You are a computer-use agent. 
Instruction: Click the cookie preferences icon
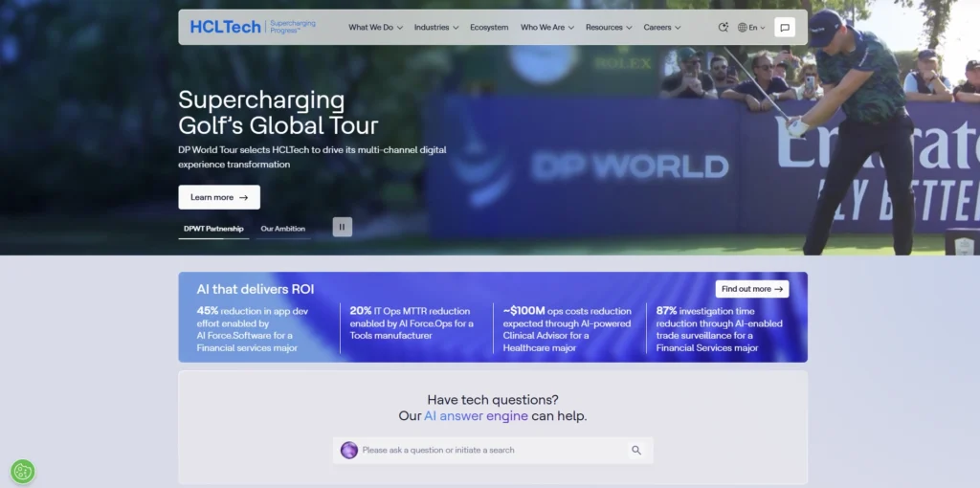coord(23,472)
